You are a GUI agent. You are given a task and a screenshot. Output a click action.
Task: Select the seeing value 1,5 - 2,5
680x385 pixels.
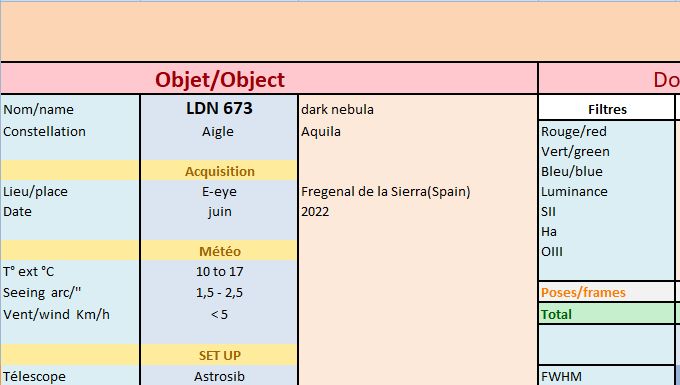(219, 293)
